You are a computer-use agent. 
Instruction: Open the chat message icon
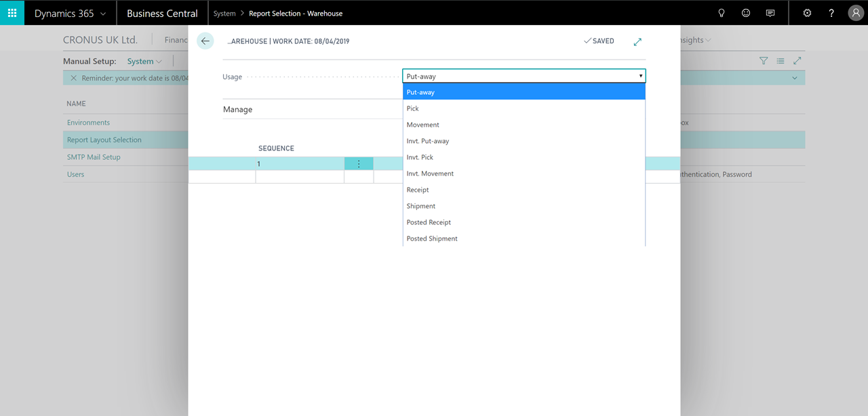coord(770,13)
